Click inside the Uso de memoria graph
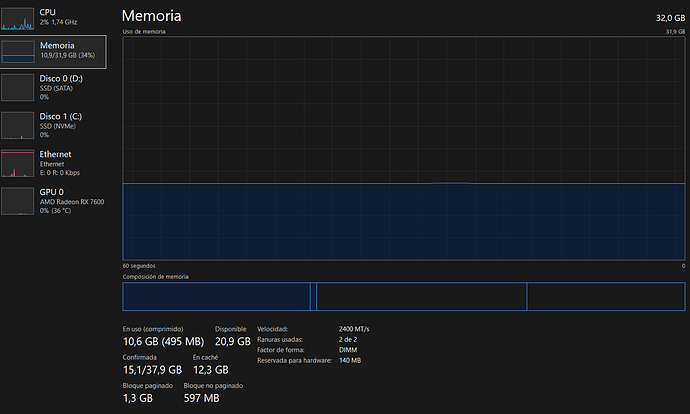 403,148
